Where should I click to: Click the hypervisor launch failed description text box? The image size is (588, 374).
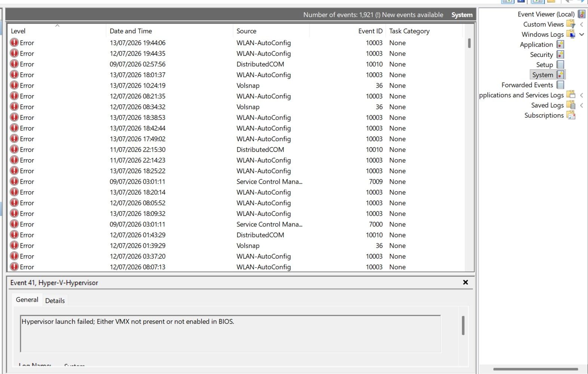coord(230,334)
